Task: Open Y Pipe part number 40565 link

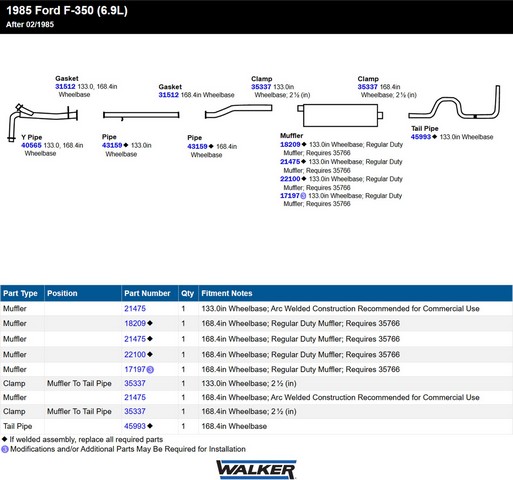Action: point(31,145)
